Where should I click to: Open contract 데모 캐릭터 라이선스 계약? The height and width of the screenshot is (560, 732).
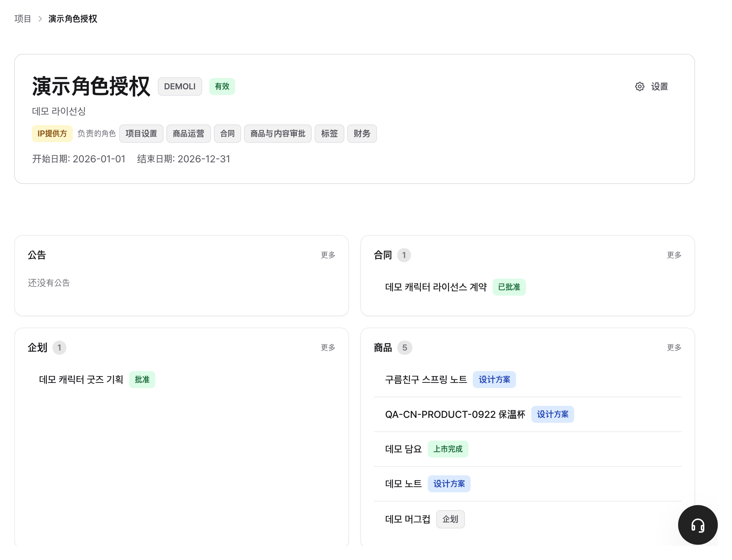point(436,287)
